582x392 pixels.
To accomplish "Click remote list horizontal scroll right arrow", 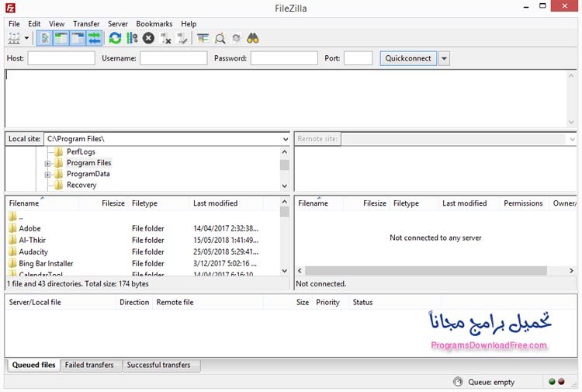I will [571, 271].
